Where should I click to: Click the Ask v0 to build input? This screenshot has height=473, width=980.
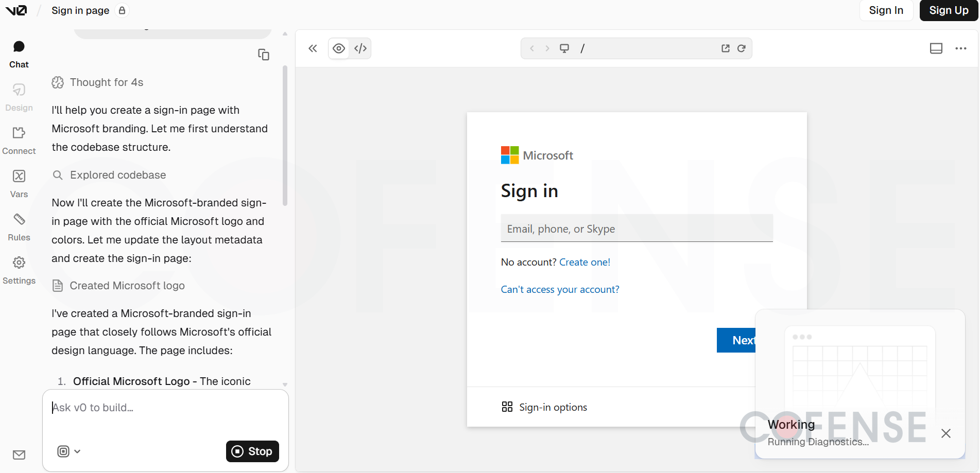point(165,408)
